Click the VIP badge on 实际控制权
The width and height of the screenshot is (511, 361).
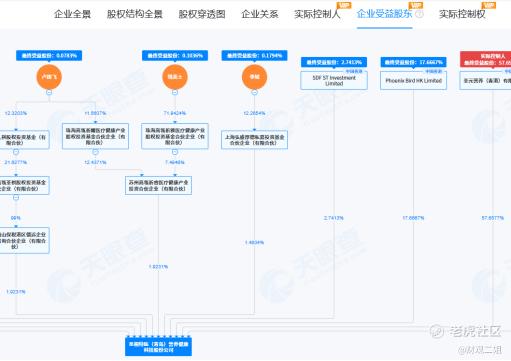(488, 5)
